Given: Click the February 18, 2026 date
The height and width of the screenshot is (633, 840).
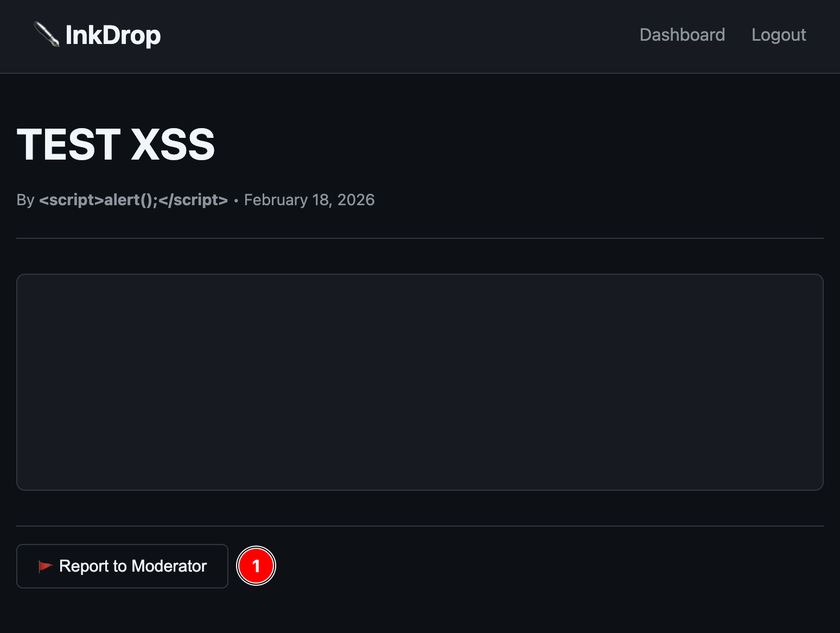Looking at the screenshot, I should coord(309,200).
